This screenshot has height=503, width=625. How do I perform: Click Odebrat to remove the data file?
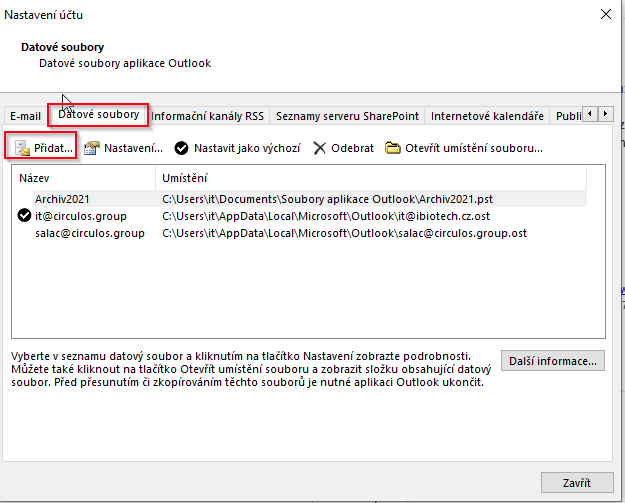(x=352, y=148)
